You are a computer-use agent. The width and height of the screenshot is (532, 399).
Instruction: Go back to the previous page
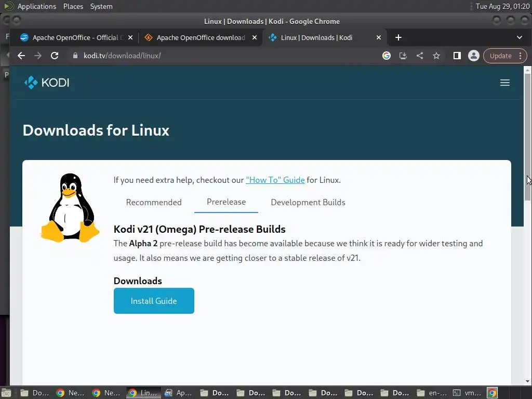pos(21,56)
